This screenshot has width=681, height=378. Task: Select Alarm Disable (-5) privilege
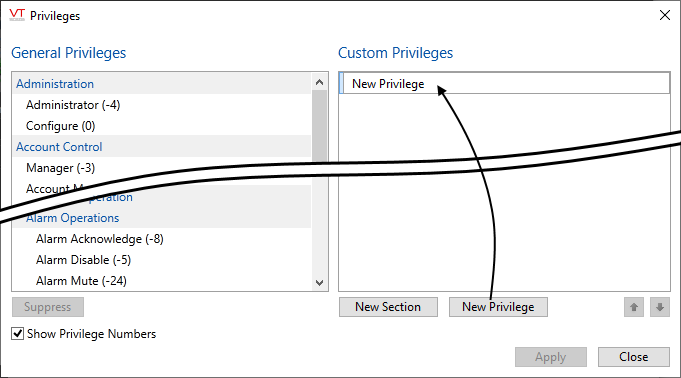click(83, 260)
